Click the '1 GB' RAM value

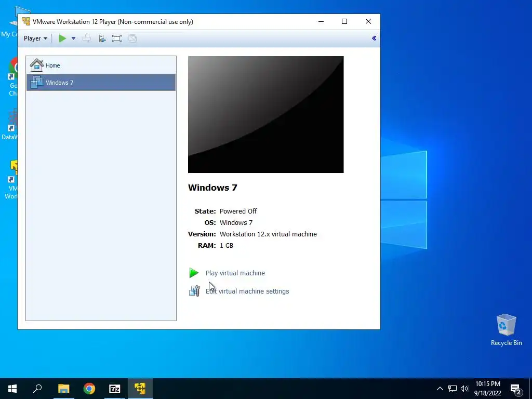click(227, 246)
